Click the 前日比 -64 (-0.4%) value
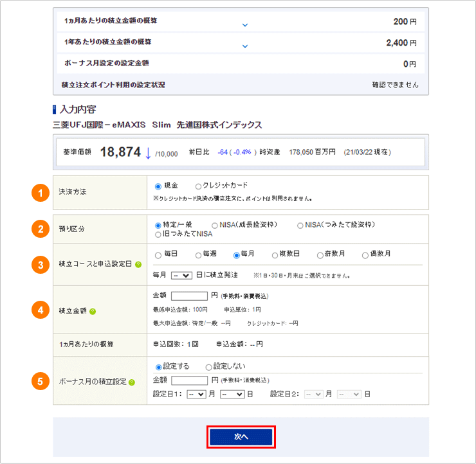Screen dimensions: 476x464 point(237,152)
